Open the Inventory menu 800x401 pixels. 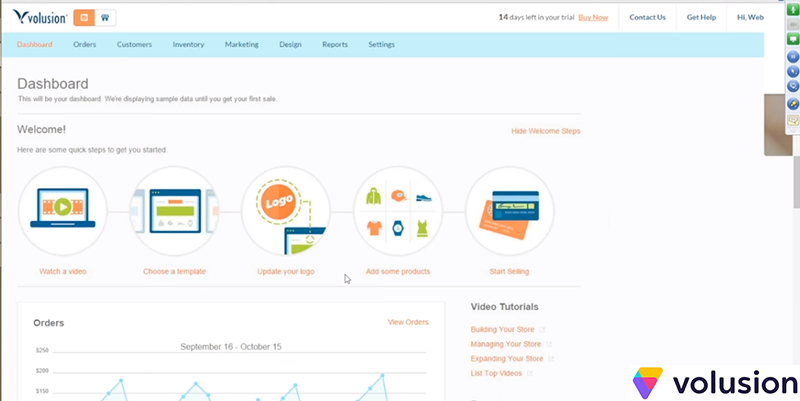[x=188, y=45]
